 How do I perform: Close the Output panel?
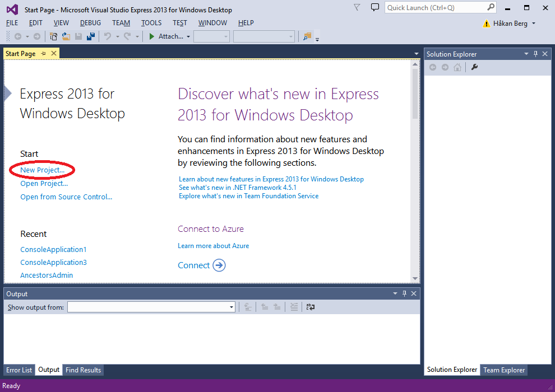(414, 293)
